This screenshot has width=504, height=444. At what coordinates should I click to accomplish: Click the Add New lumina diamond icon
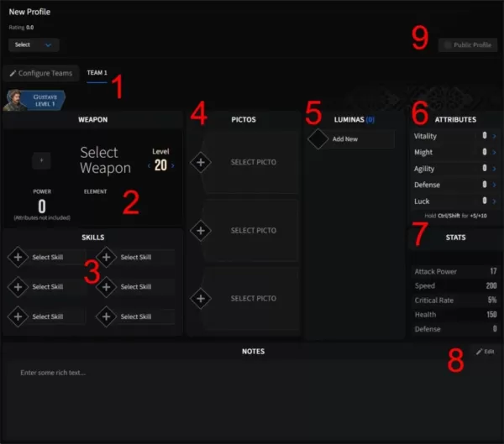tap(318, 138)
